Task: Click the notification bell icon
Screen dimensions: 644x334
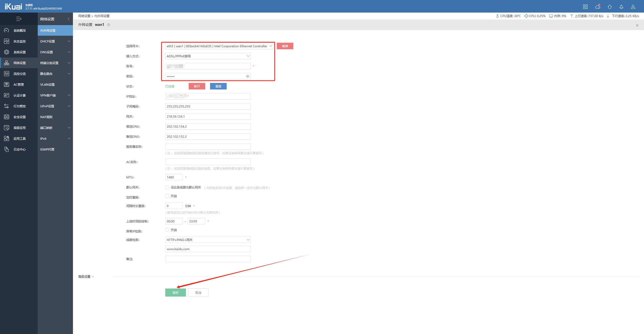Action: (x=621, y=7)
